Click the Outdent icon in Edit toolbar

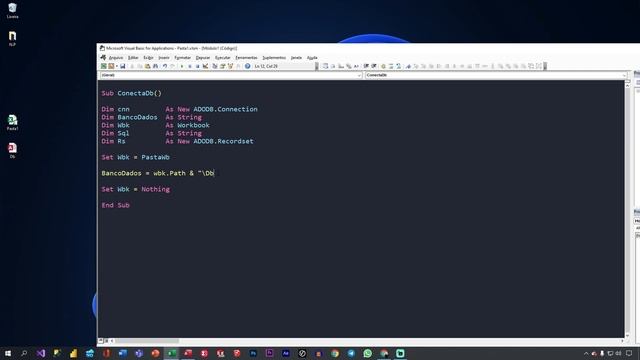[374, 66]
